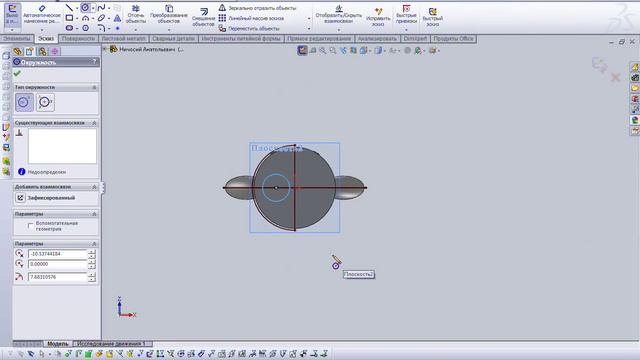Click radius field 7.68310576
This screenshot has width=640, height=360.
(x=57, y=277)
